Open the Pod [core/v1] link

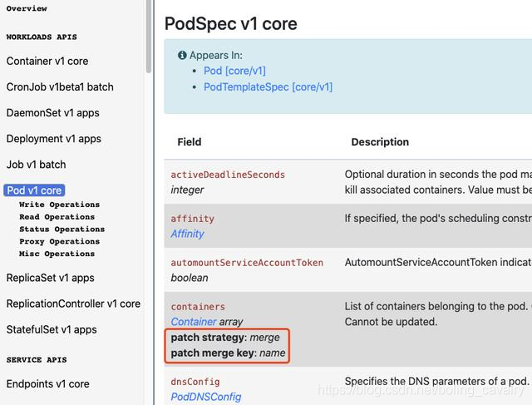tap(234, 71)
